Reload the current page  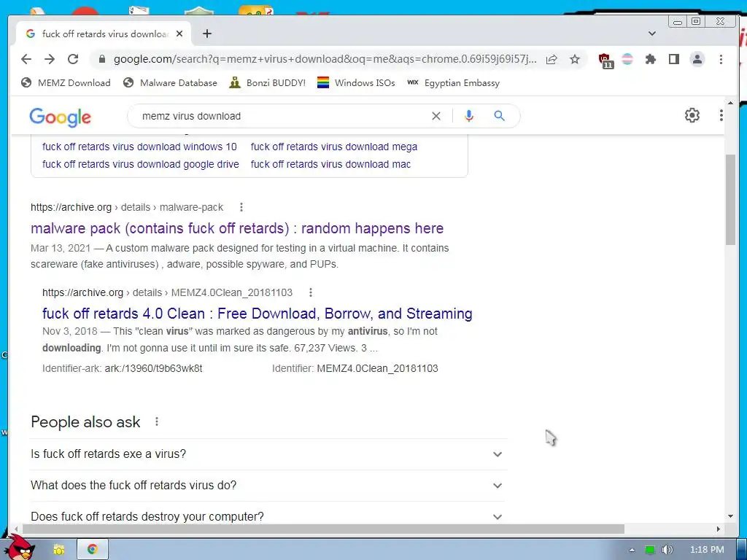pyautogui.click(x=73, y=59)
